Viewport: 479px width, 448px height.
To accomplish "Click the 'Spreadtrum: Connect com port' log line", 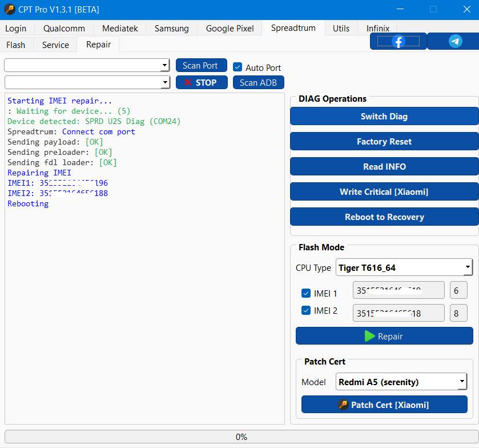I will (x=71, y=132).
